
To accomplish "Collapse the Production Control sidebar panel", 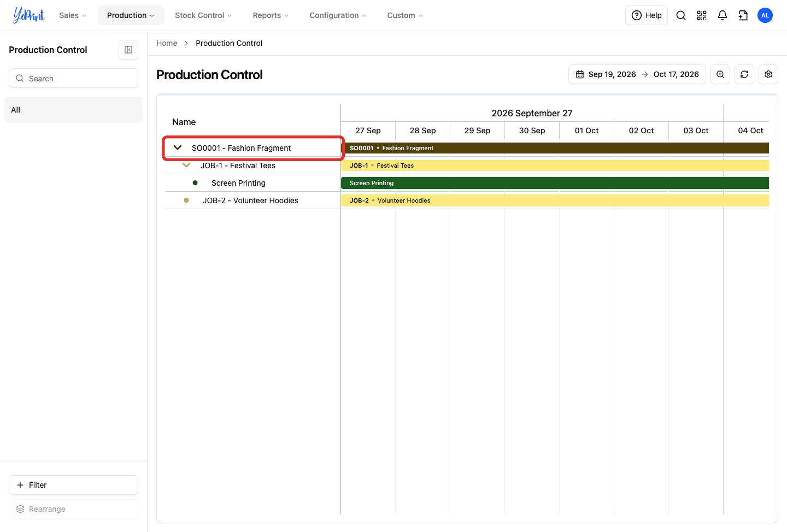I will pos(128,50).
